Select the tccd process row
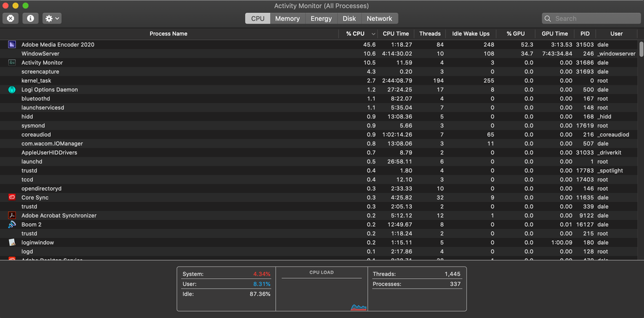The height and width of the screenshot is (318, 644). 319,180
